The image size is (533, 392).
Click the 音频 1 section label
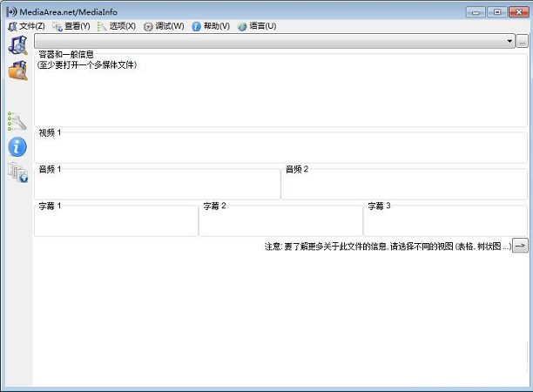[x=50, y=169]
